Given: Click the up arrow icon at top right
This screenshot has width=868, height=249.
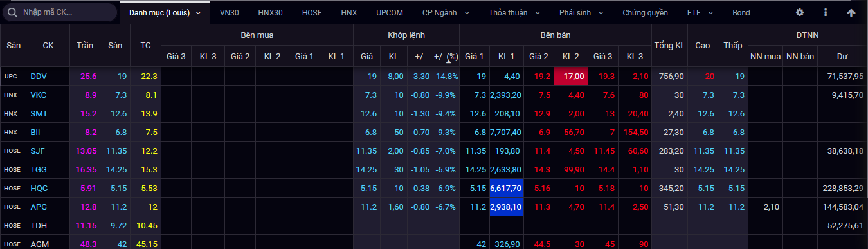Looking at the screenshot, I should [x=851, y=12].
